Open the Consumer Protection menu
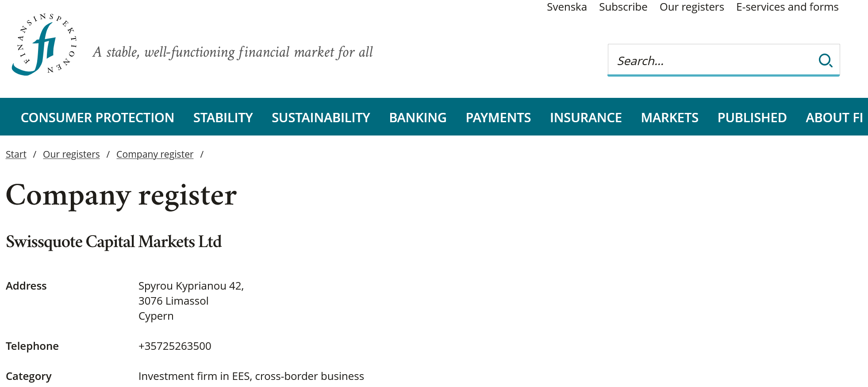Screen dimensions: 868x387 point(97,117)
